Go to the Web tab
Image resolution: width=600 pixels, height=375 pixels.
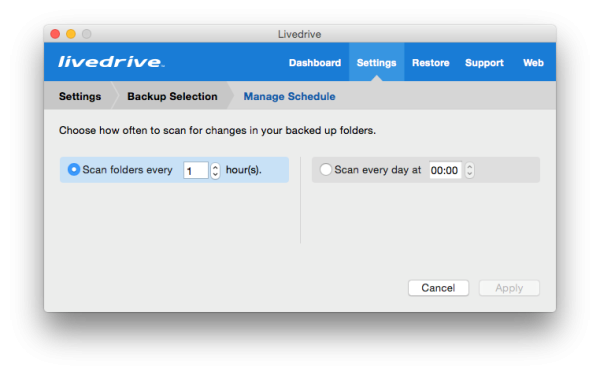coord(533,63)
